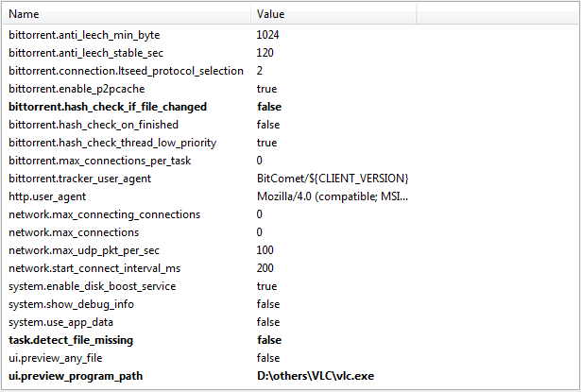Screen dimensions: 581x392
Task: Select the bittorrent.enable_p2pcache row
Action: pyautogui.click(x=72, y=89)
